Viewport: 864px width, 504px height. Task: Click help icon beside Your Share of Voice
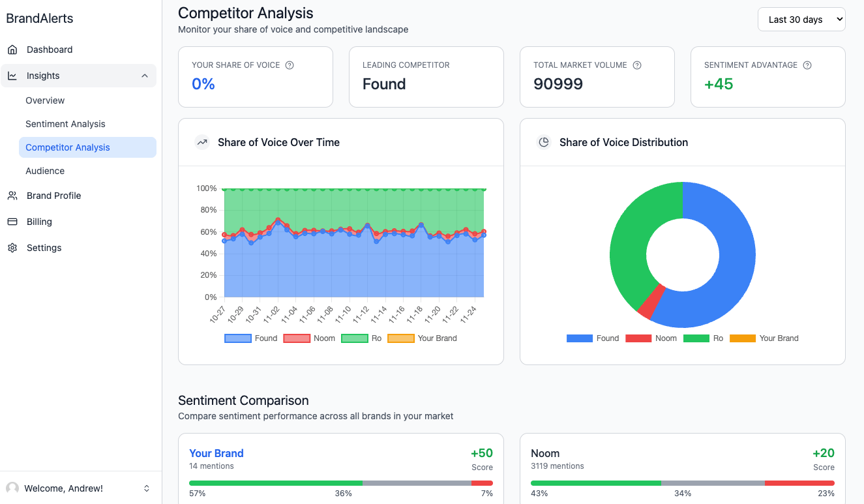coord(290,65)
